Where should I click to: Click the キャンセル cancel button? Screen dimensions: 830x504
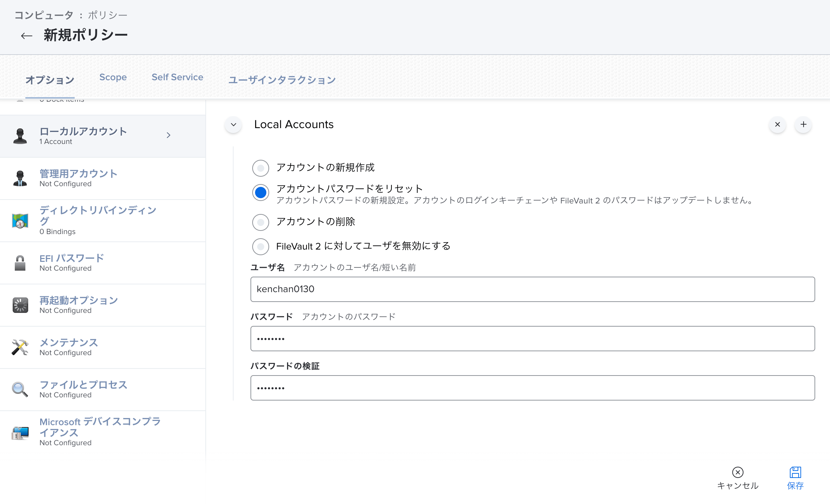click(738, 478)
